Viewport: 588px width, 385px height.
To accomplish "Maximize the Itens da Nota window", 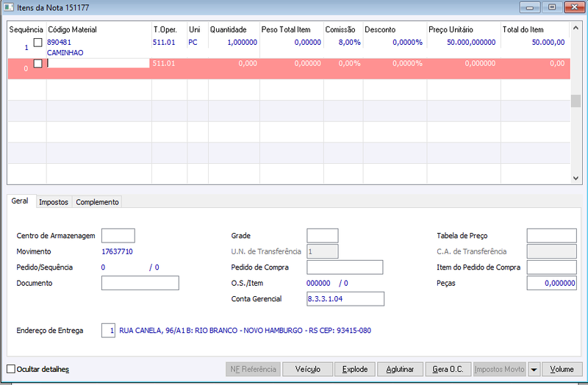I will (552, 7).
